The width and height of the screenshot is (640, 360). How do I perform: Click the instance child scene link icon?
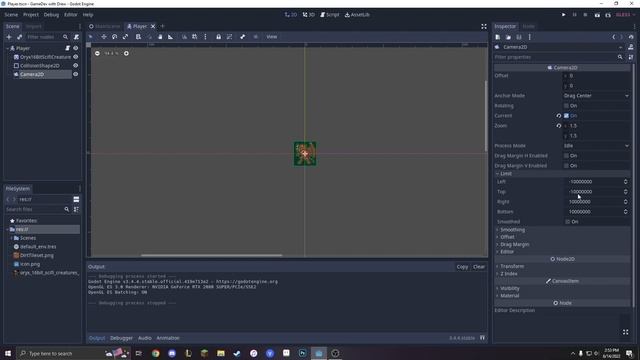pyautogui.click(x=19, y=37)
